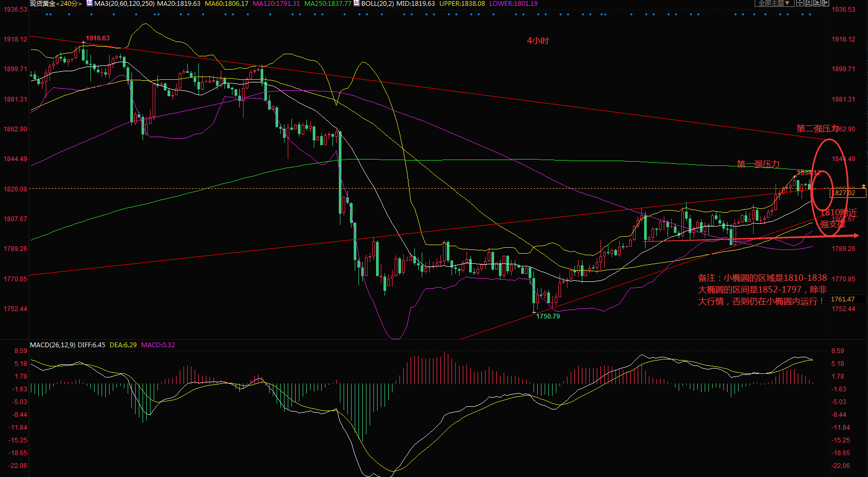
Task: Click the current price box 1827.02
Action: (848, 193)
